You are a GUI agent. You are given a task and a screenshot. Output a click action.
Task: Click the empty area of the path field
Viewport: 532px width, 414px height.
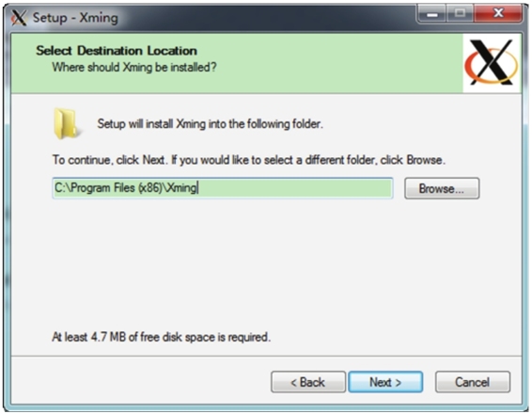pos(295,188)
